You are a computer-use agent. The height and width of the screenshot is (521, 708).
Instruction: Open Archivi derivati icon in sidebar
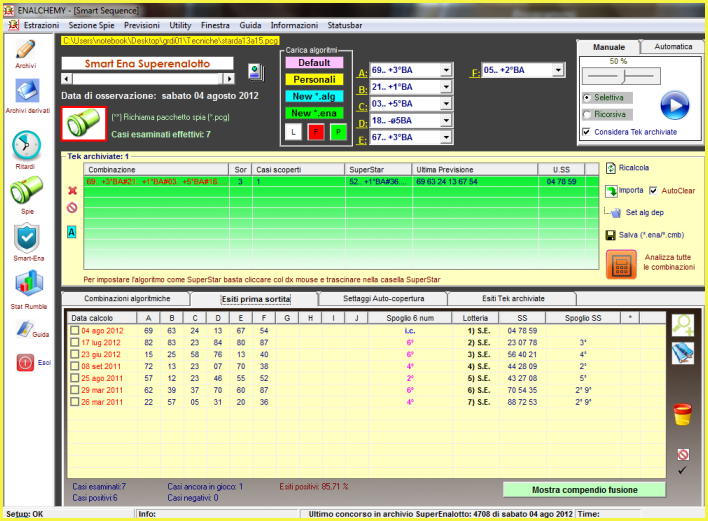27,91
